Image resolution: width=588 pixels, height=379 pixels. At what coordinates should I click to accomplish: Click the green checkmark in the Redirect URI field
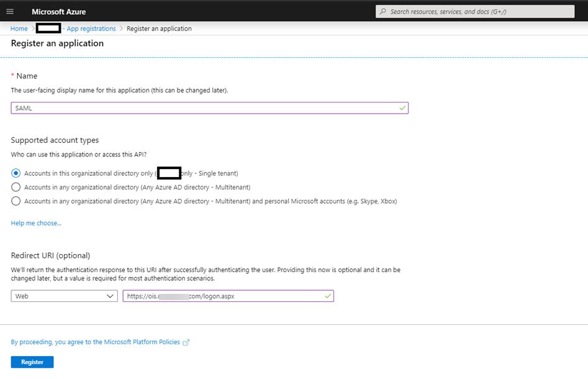pyautogui.click(x=328, y=296)
